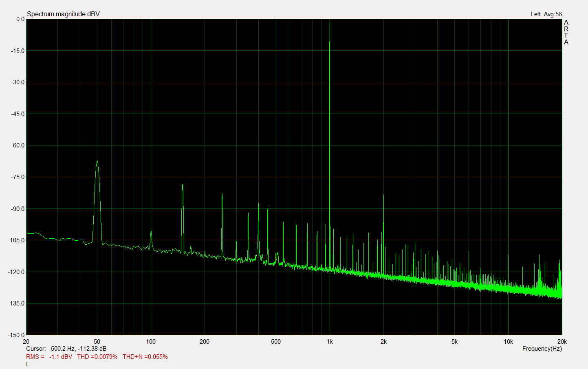Image resolution: width=588 pixels, height=369 pixels.
Task: Click the 150 Hz harmonic peak
Action: 183,218
